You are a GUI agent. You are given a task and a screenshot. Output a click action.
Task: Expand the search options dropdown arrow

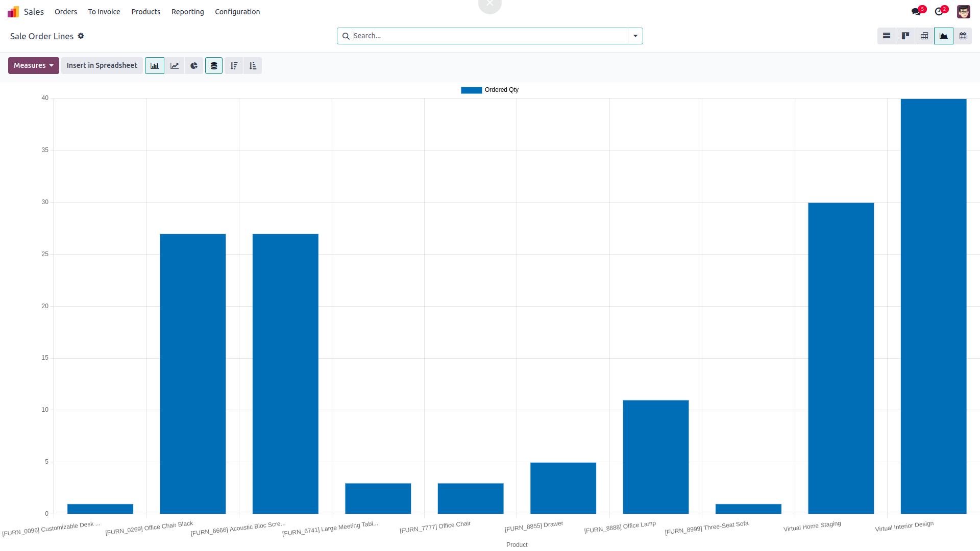(x=635, y=36)
